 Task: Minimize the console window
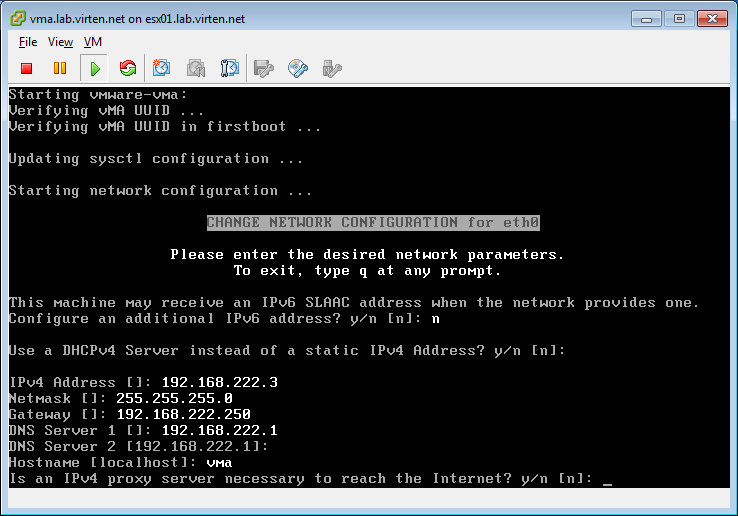(x=646, y=19)
